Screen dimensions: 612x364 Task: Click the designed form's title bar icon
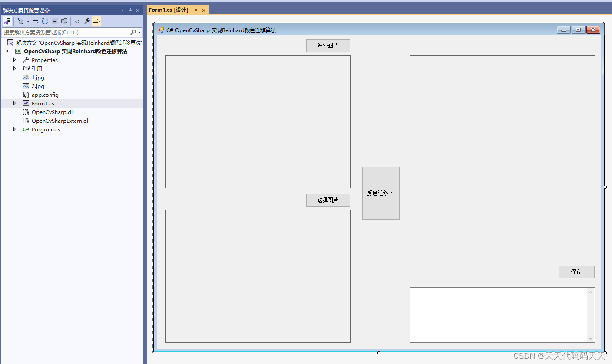pos(161,30)
